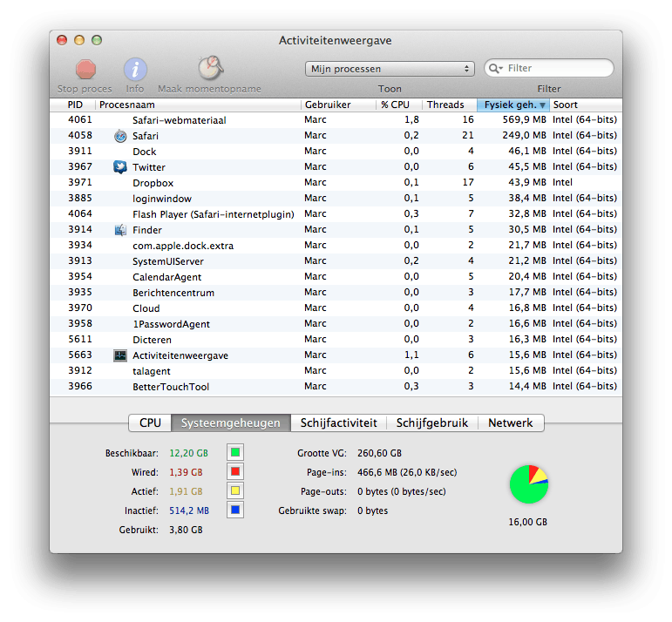Image resolution: width=672 pixels, height=622 pixels.
Task: Select the Dropbox process row
Action: pos(336,182)
